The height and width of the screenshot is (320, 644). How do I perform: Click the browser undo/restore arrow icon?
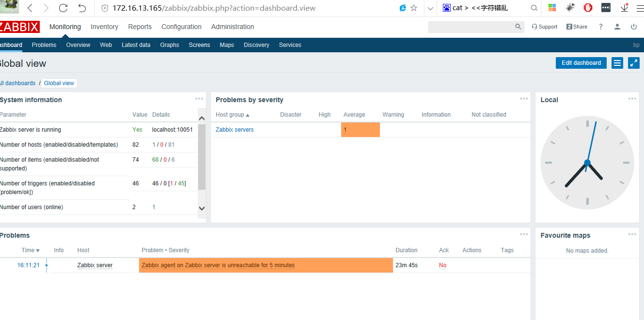coord(82,8)
